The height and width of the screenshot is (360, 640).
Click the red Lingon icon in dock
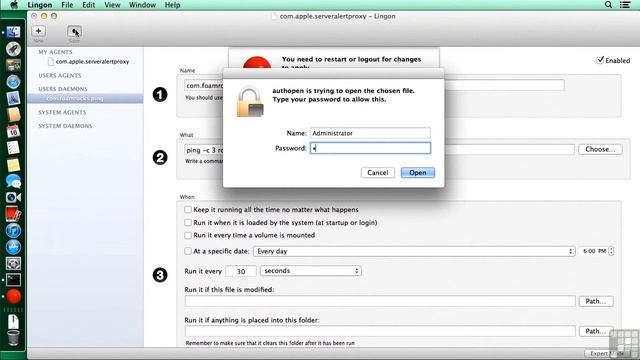tap(13, 297)
